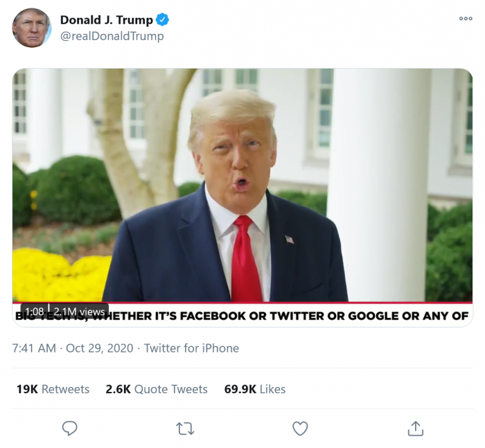The width and height of the screenshot is (485, 448).
Task: Visit the @realDonaldTrump handle link
Action: [112, 36]
